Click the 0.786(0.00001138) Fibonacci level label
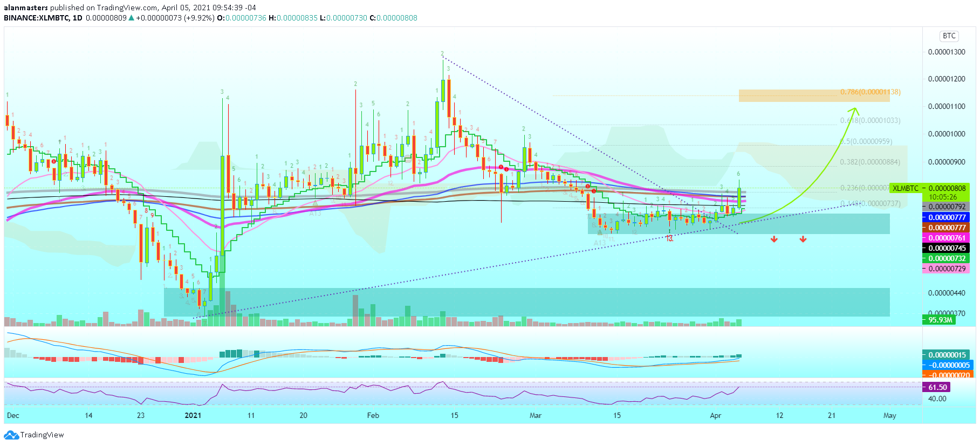 pyautogui.click(x=870, y=92)
